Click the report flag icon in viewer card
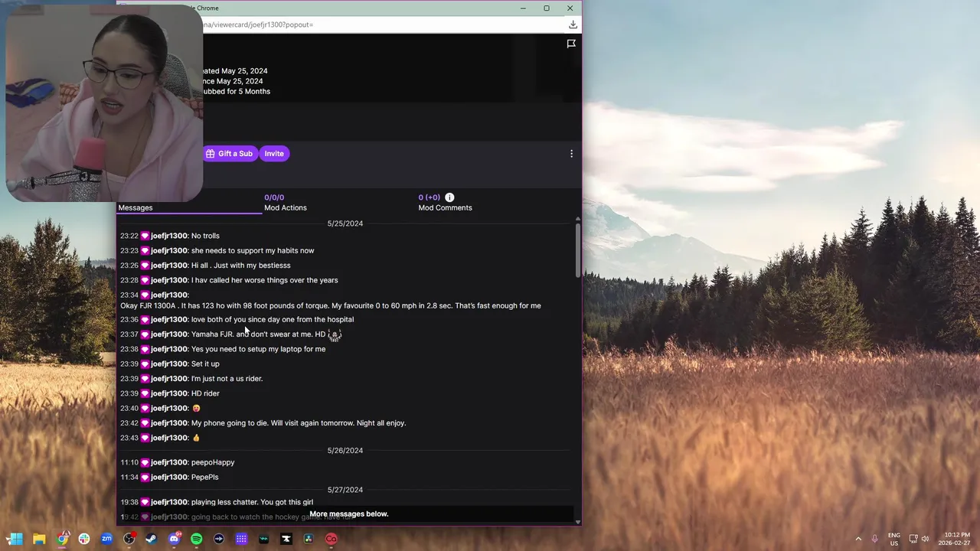The height and width of the screenshot is (551, 980). coord(571,44)
